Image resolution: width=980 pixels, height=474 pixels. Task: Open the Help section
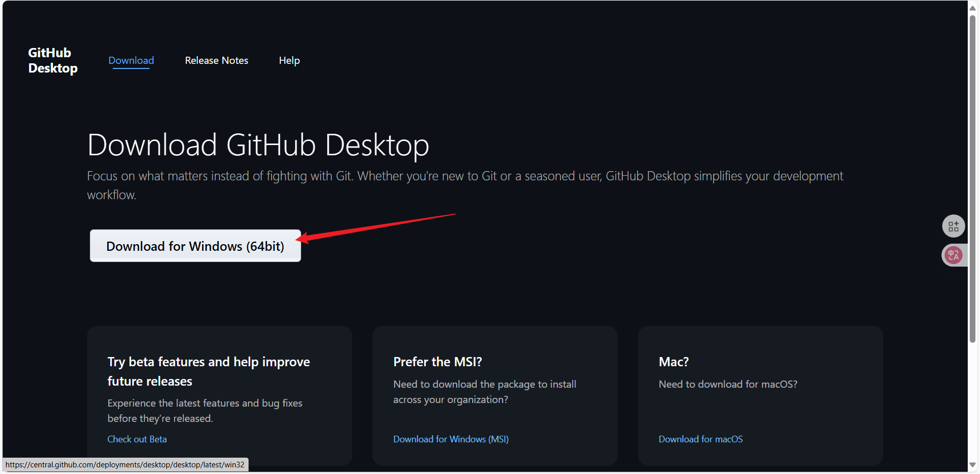pos(289,60)
